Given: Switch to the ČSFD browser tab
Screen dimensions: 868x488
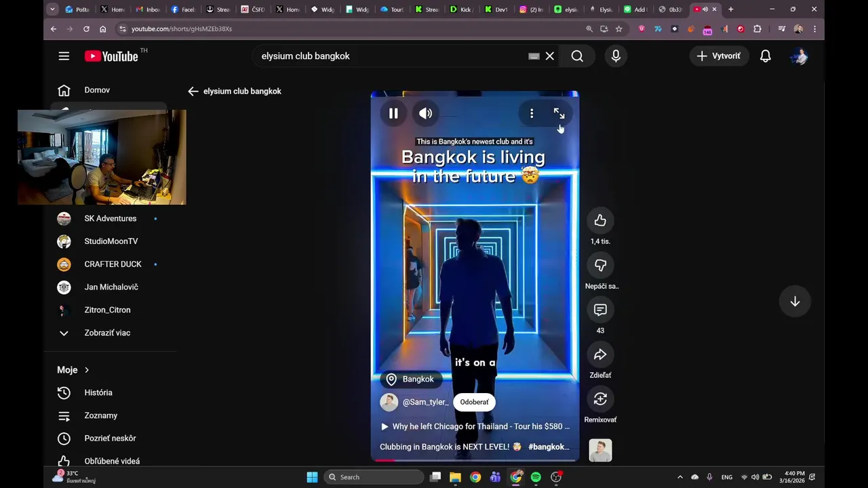Looking at the screenshot, I should (x=253, y=9).
